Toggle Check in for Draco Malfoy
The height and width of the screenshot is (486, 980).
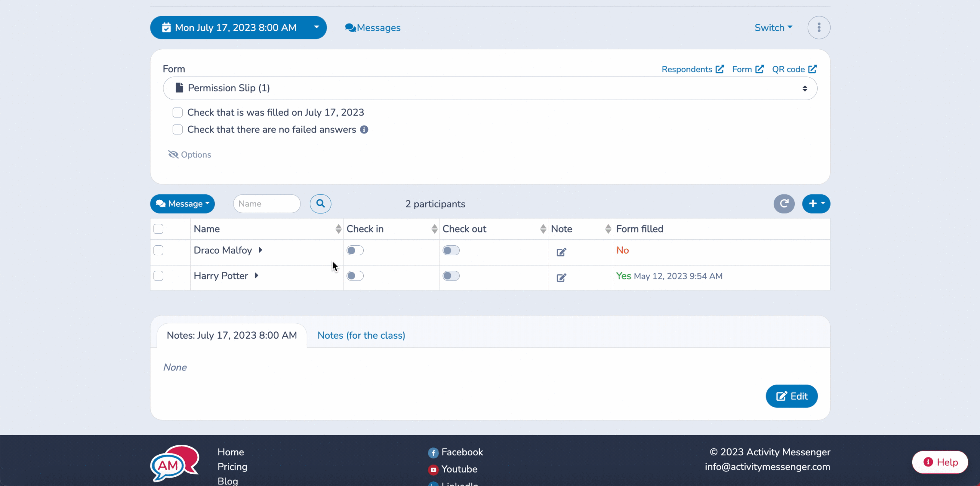pyautogui.click(x=355, y=250)
